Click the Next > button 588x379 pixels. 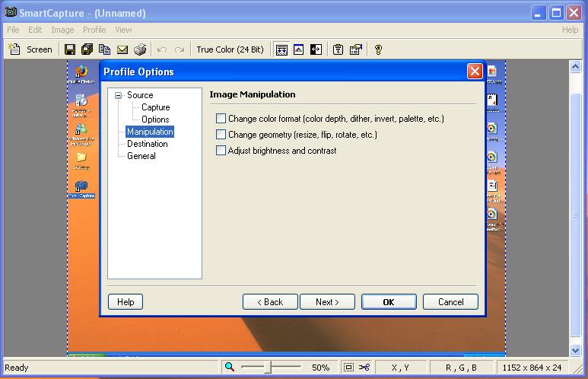tap(327, 301)
